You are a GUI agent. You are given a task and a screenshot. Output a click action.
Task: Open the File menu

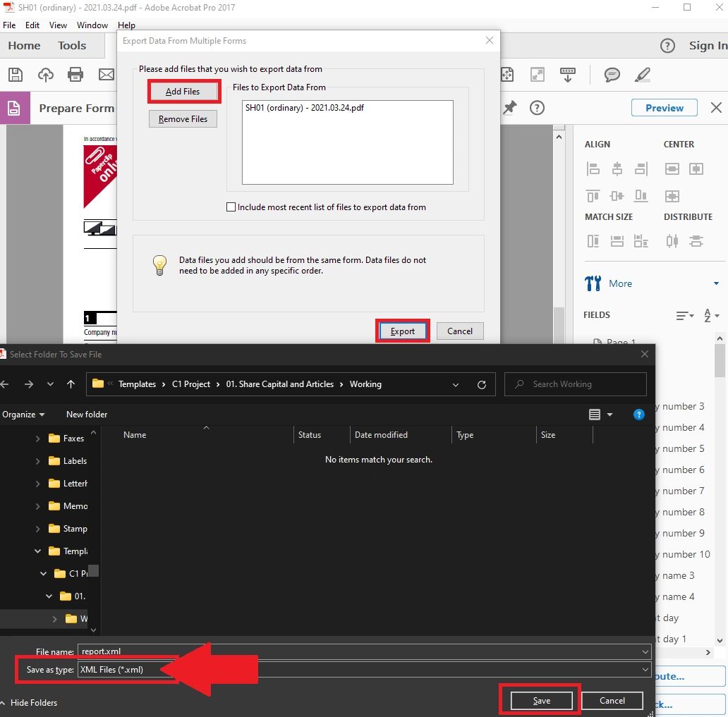click(x=9, y=25)
